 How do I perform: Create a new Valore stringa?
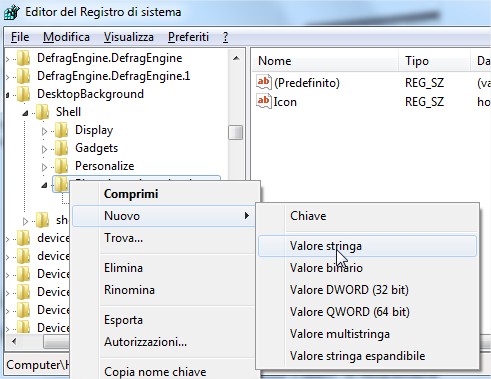(367, 246)
